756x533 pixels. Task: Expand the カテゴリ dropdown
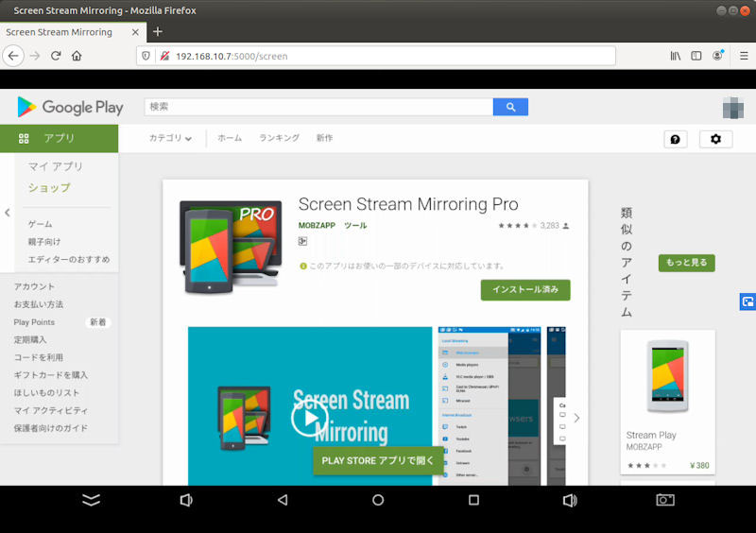(170, 138)
